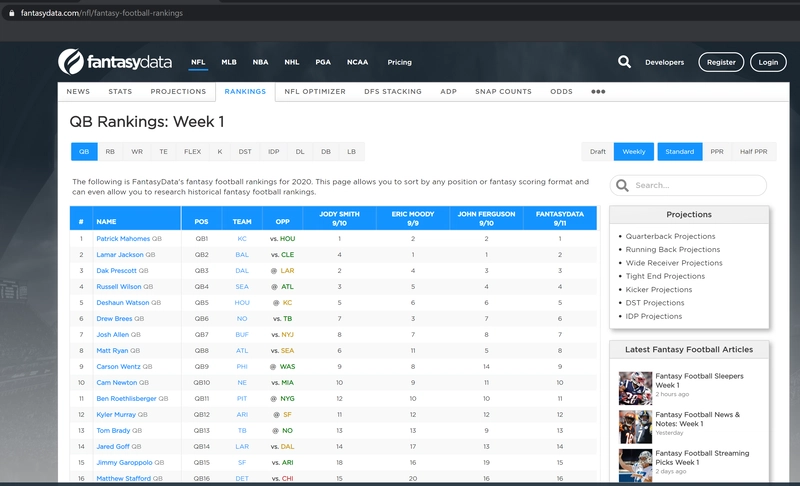
Task: Select the PGA league menu
Action: [x=323, y=62]
